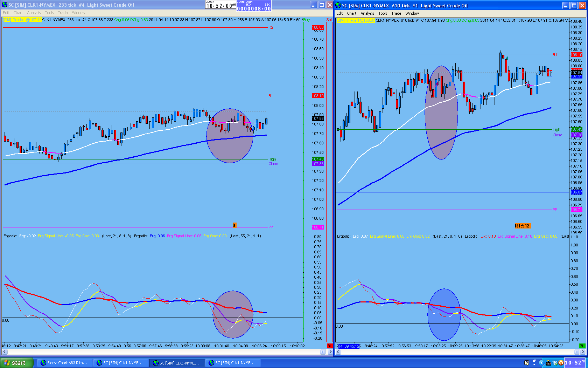
Task: Click the Buy column header on the trade DOM
Action: pos(307,20)
